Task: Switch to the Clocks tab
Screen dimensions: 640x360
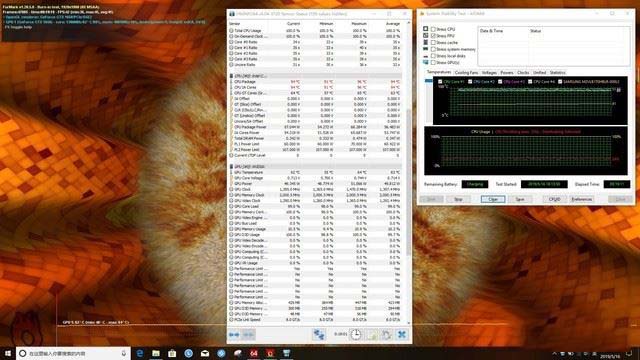Action: 523,73
